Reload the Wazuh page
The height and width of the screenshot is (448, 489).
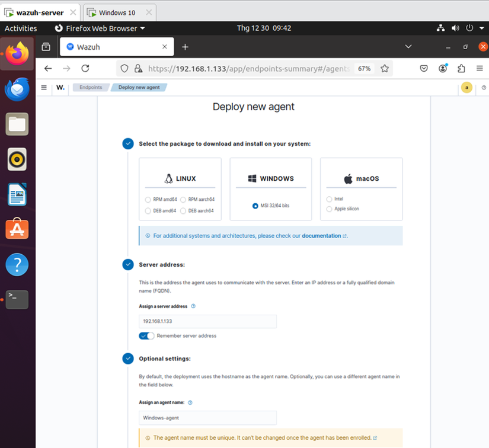point(85,69)
